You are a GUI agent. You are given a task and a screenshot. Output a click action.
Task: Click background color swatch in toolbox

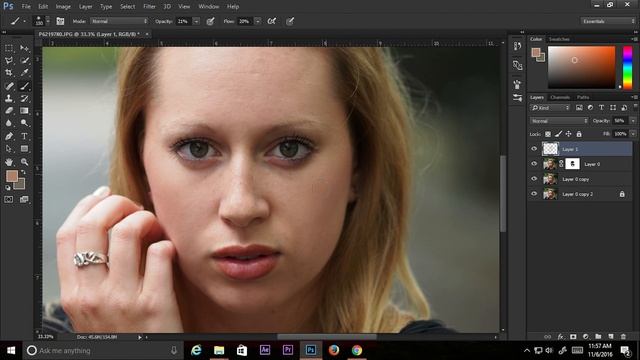click(20, 184)
